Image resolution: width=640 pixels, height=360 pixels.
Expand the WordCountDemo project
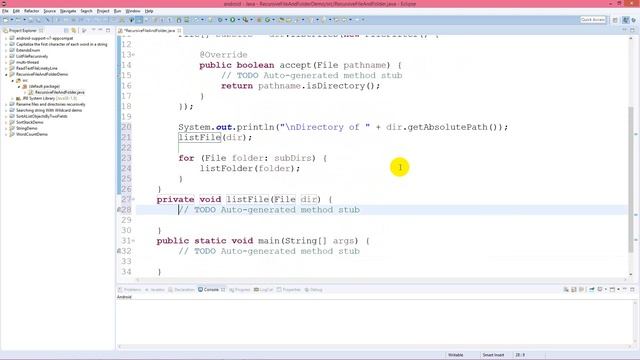[x=6, y=134]
